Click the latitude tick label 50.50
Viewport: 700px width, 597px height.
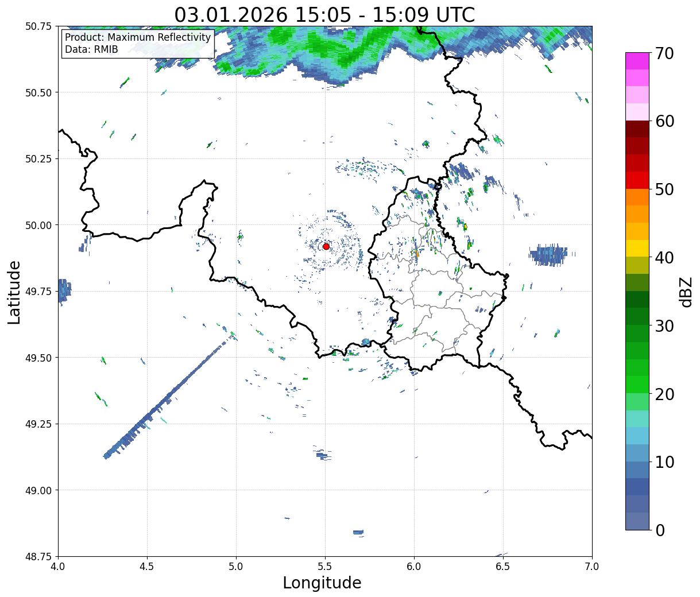click(x=38, y=92)
